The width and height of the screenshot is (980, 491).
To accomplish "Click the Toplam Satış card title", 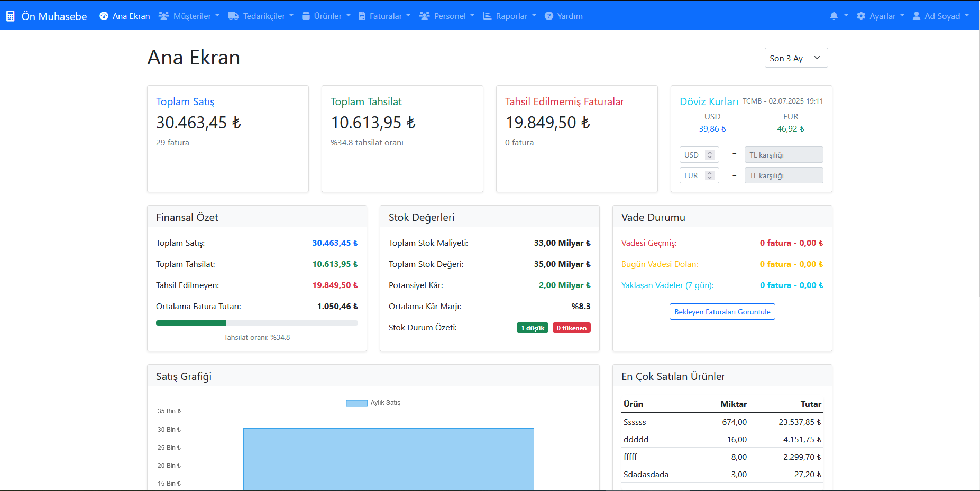I will point(185,101).
